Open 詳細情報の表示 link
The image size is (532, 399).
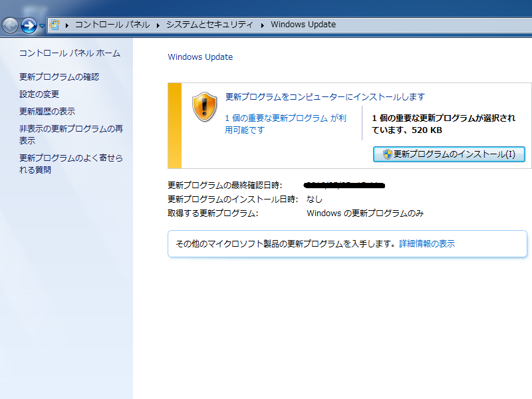(427, 244)
